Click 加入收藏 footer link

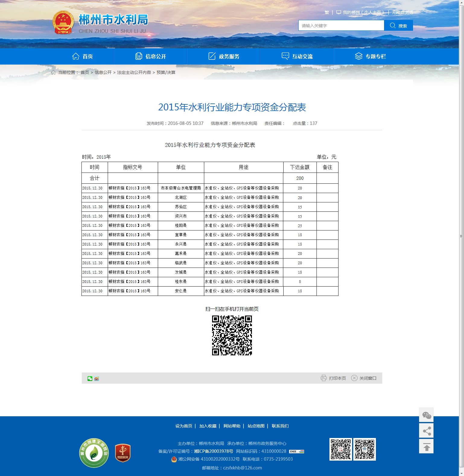click(208, 426)
